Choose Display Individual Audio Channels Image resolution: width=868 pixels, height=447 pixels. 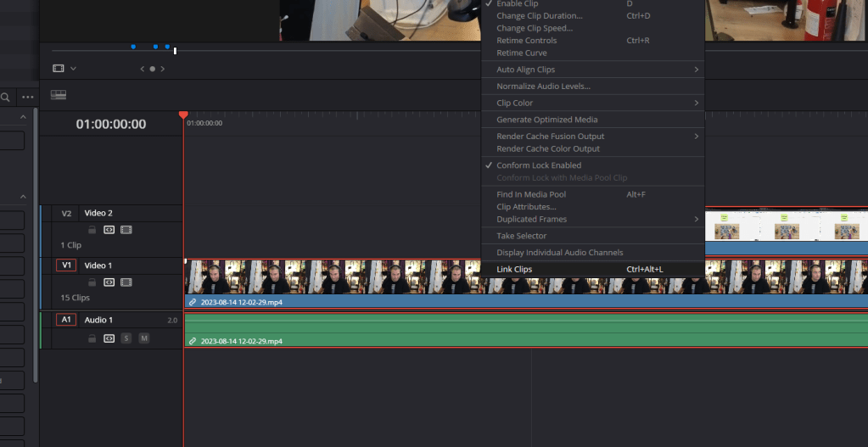point(592,253)
